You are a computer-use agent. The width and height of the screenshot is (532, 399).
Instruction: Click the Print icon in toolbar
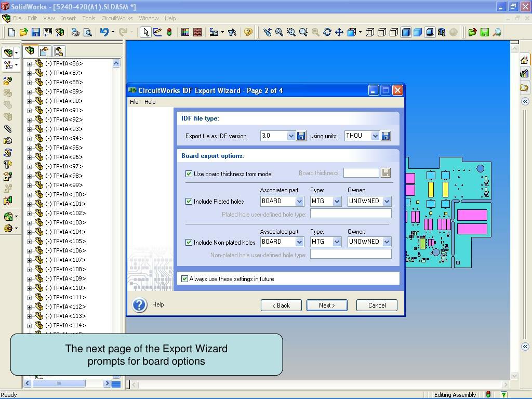tap(75, 32)
